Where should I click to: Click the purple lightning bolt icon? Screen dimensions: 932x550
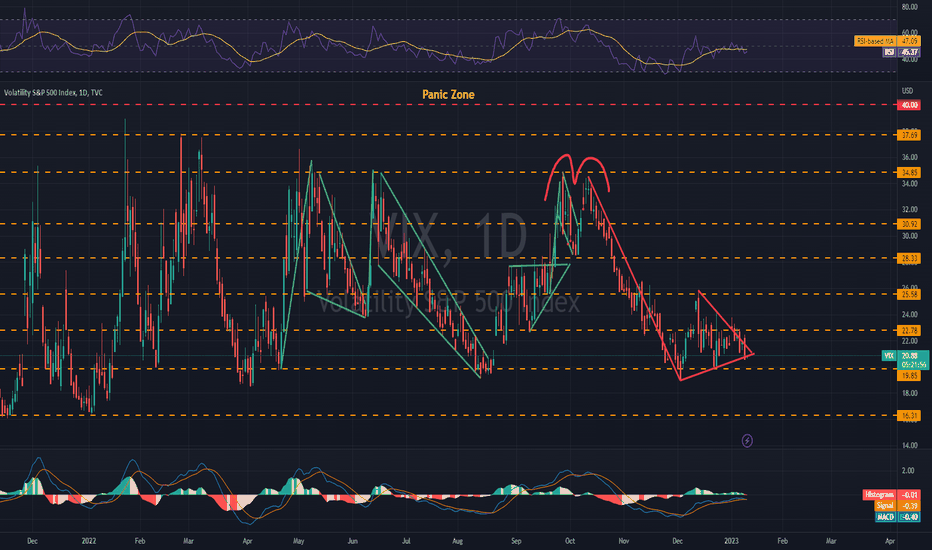coord(747,441)
